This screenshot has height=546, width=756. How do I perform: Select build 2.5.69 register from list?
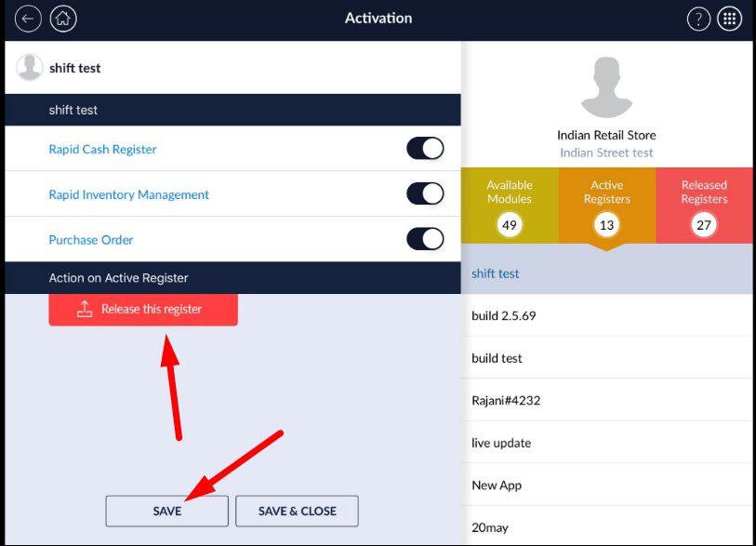tap(605, 316)
